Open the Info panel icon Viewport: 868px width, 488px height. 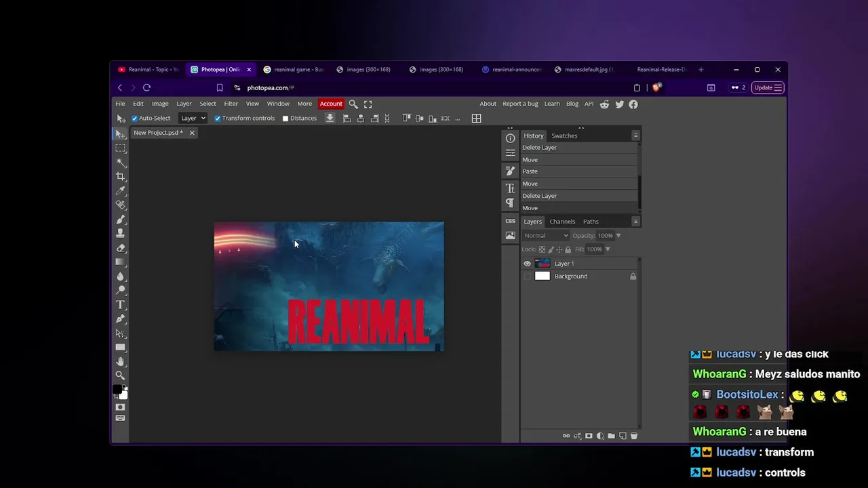coord(510,138)
